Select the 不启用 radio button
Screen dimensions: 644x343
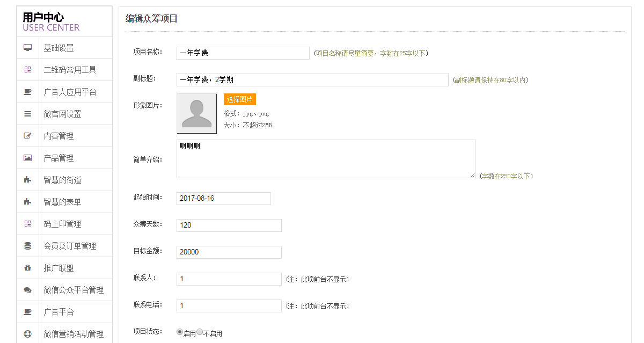[x=200, y=332]
